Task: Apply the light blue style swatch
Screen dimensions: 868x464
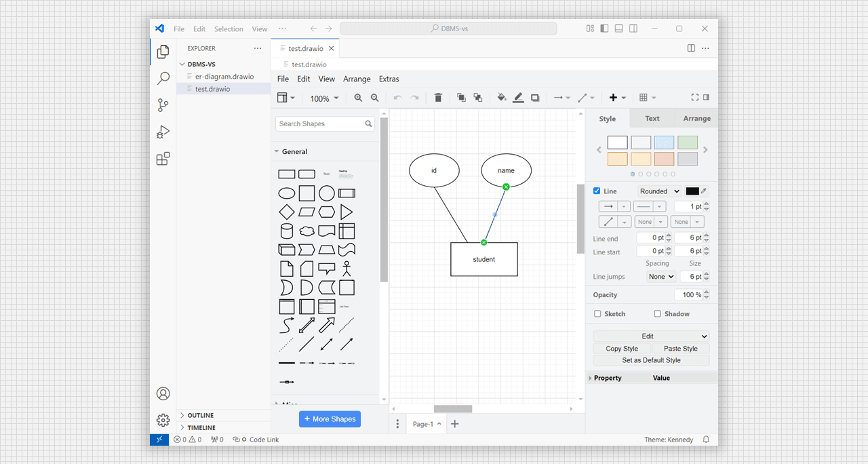Action: 664,142
